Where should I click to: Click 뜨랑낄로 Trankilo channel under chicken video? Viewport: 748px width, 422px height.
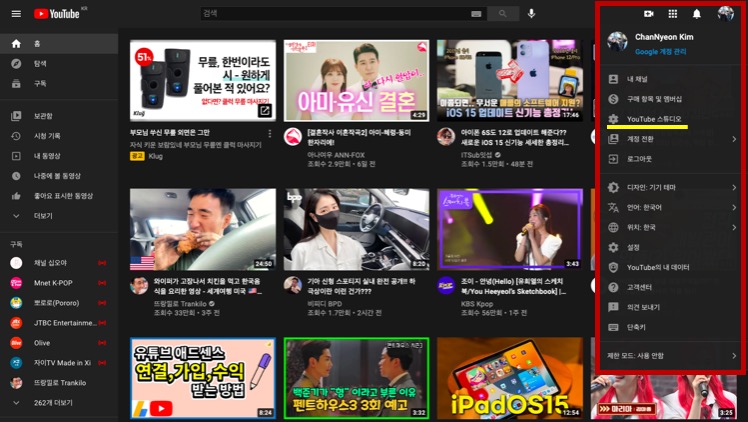pyautogui.click(x=180, y=304)
